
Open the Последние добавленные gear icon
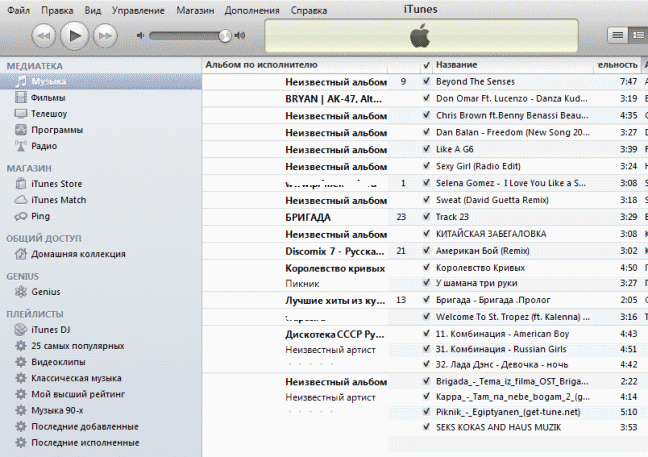[21, 426]
